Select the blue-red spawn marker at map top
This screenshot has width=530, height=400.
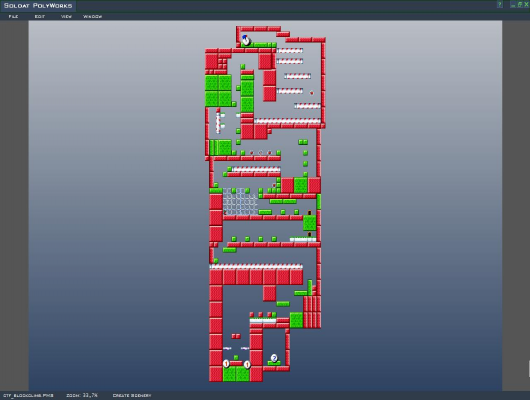click(246, 40)
